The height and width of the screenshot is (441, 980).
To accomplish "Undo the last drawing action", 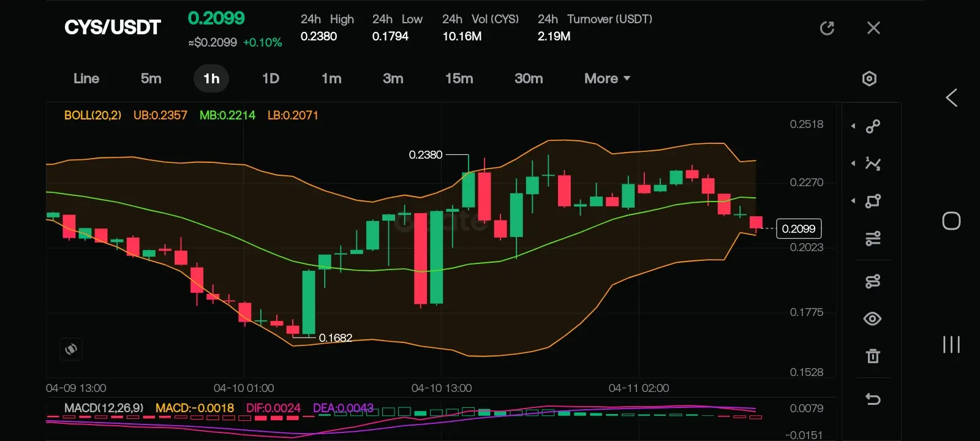I will (x=873, y=399).
